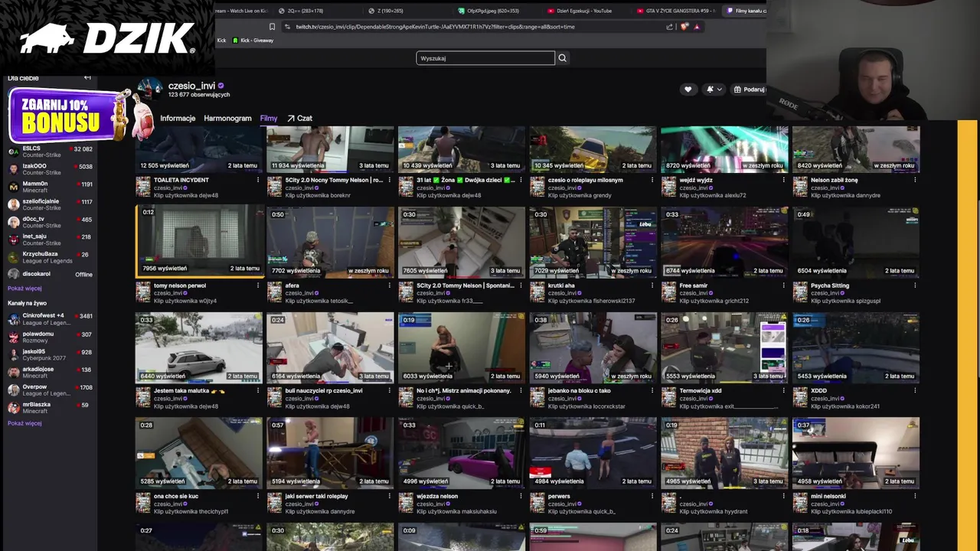Open offline discokarol channel in the sidebar
The width and height of the screenshot is (980, 551).
pos(50,274)
